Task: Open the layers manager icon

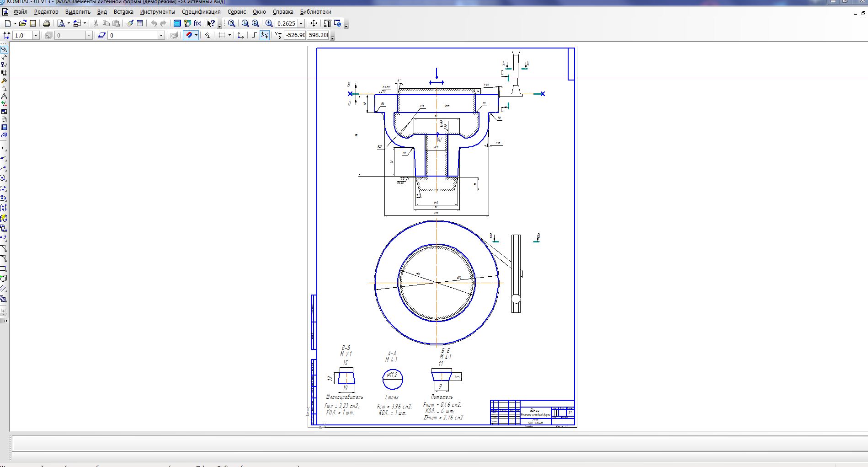Action: click(x=101, y=35)
